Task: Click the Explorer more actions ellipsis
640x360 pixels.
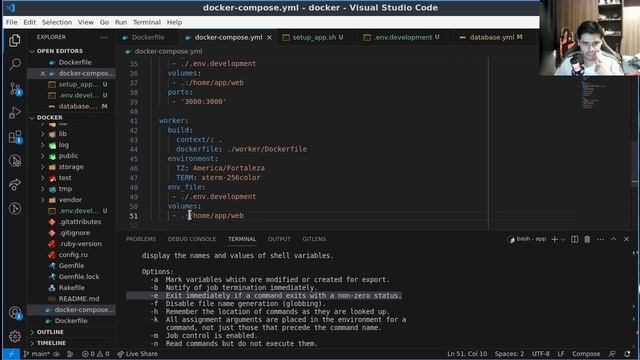Action: click(104, 37)
